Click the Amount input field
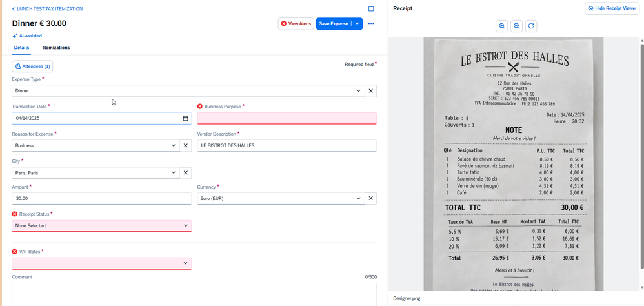The image size is (644, 306). coord(101,198)
